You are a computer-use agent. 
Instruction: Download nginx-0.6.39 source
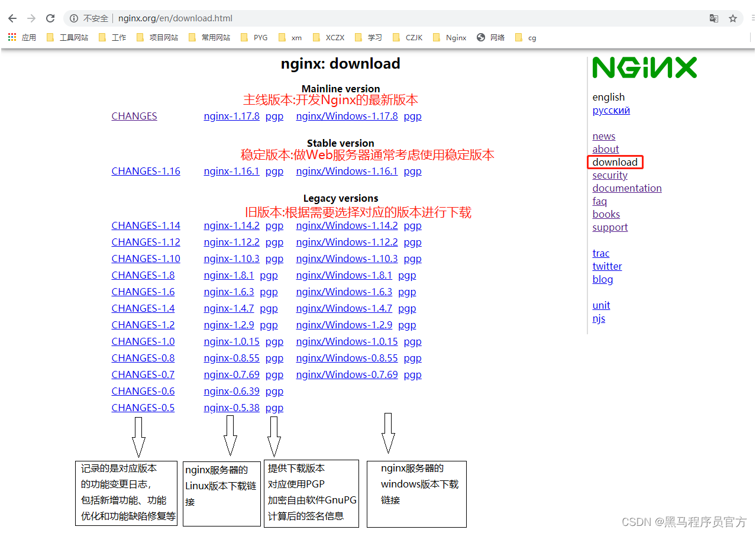tap(232, 391)
